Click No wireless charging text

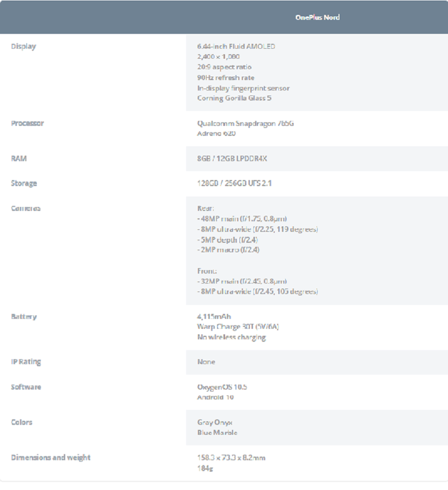pyautogui.click(x=231, y=337)
